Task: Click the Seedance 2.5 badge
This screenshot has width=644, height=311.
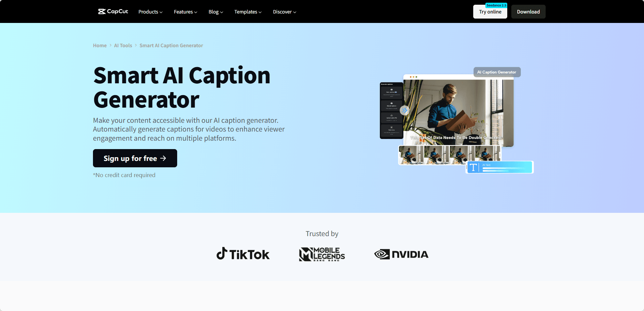Action: point(496,5)
